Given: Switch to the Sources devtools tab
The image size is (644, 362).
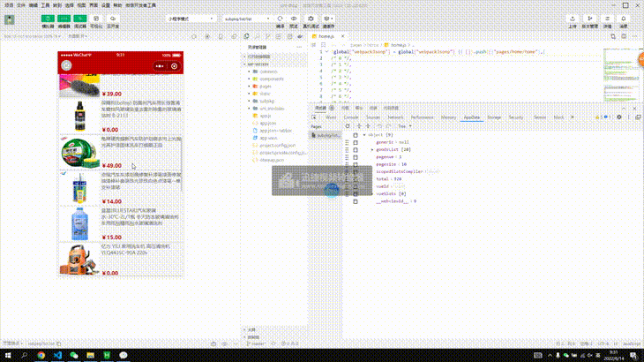Looking at the screenshot, I should (x=372, y=117).
